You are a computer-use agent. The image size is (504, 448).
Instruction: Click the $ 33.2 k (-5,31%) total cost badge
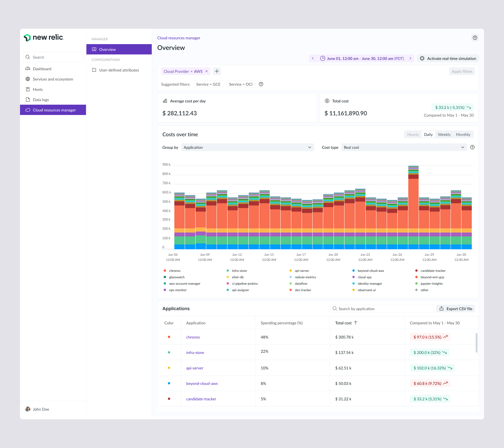pyautogui.click(x=453, y=107)
